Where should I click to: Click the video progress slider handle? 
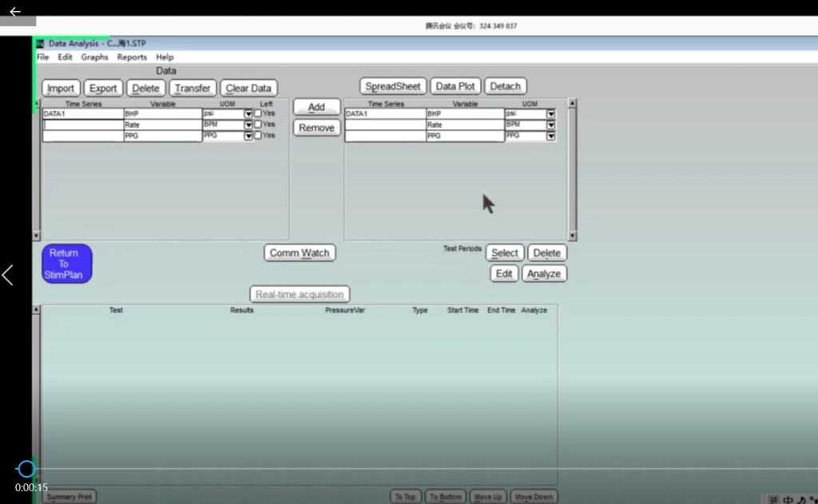pos(26,469)
